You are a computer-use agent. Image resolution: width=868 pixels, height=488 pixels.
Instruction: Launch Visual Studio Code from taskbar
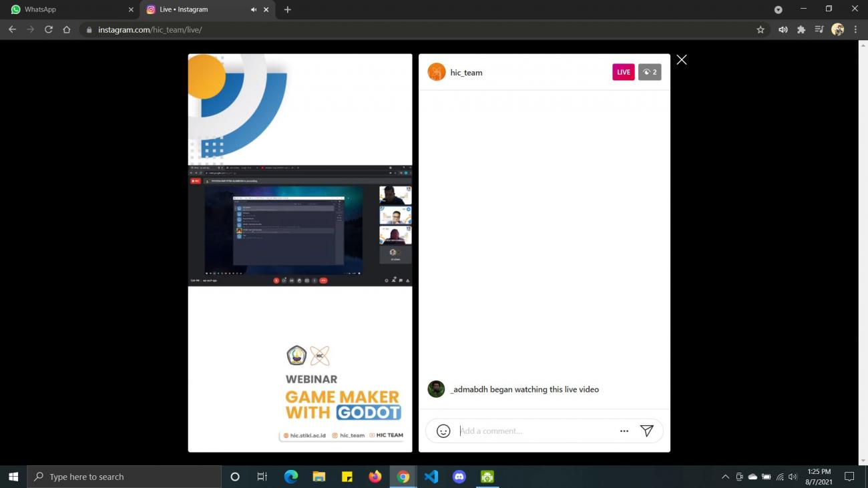(431, 477)
